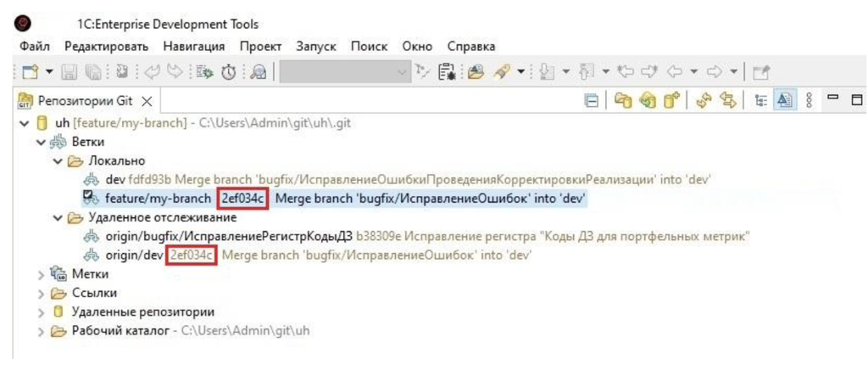Collapse the Ветки tree node
This screenshot has height=376, width=868.
[x=41, y=142]
